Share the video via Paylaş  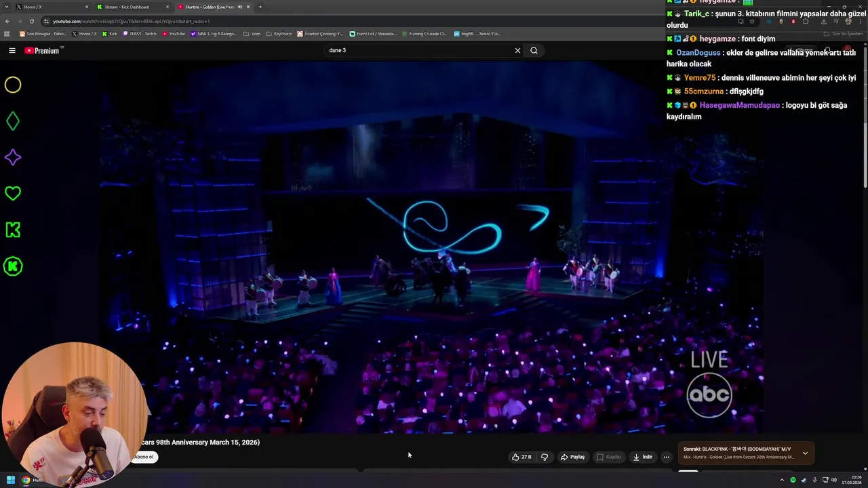572,457
